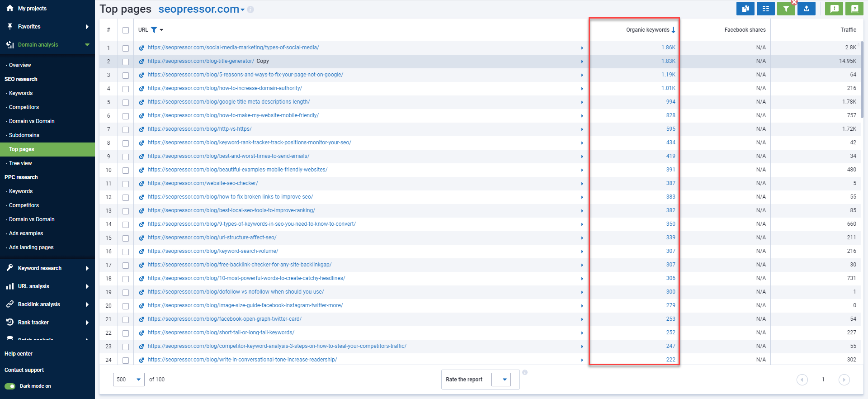This screenshot has height=399, width=868.
Task: Open Ads examples under PPC research
Action: click(x=26, y=233)
